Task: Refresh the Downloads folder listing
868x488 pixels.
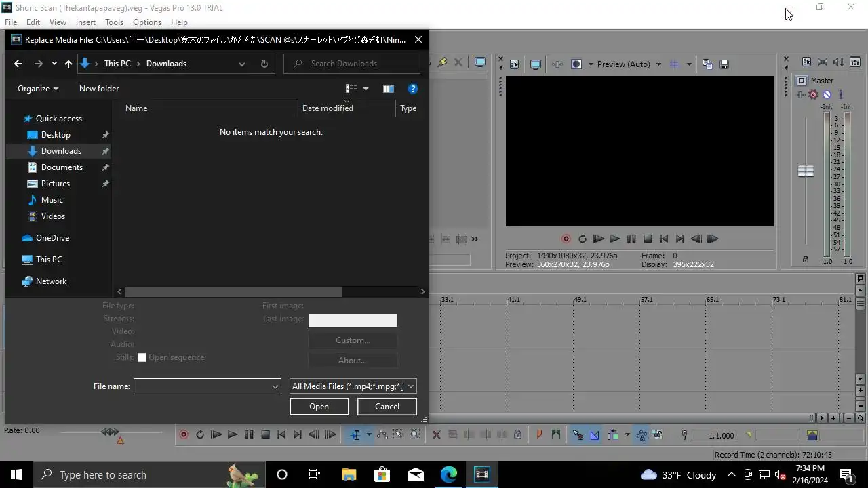Action: pos(264,64)
